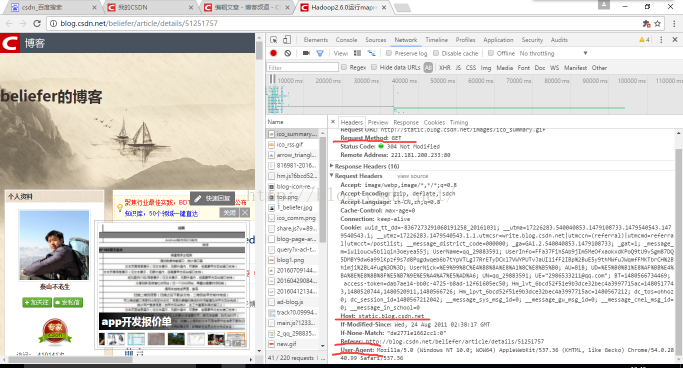This screenshot has height=368, width=683.
Task: Open a new browser tab
Action: (402, 7)
